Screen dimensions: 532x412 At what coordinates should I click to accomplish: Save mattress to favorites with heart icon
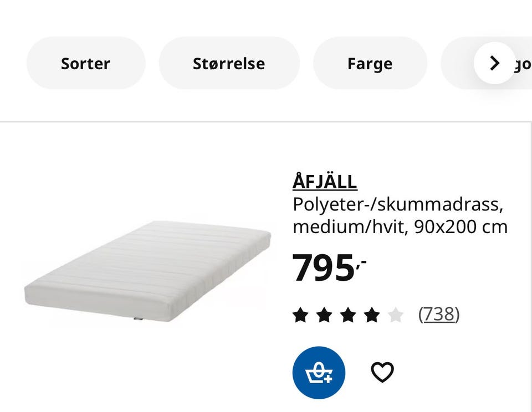pyautogui.click(x=382, y=372)
